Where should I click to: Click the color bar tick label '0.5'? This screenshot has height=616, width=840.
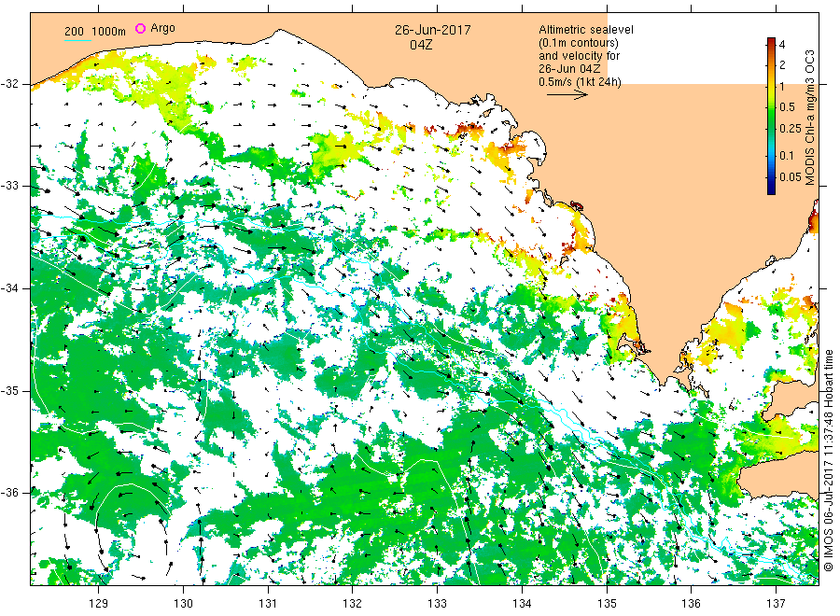[787, 107]
